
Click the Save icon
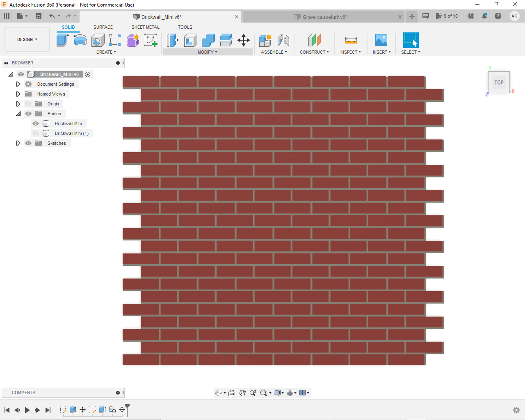[x=39, y=16]
